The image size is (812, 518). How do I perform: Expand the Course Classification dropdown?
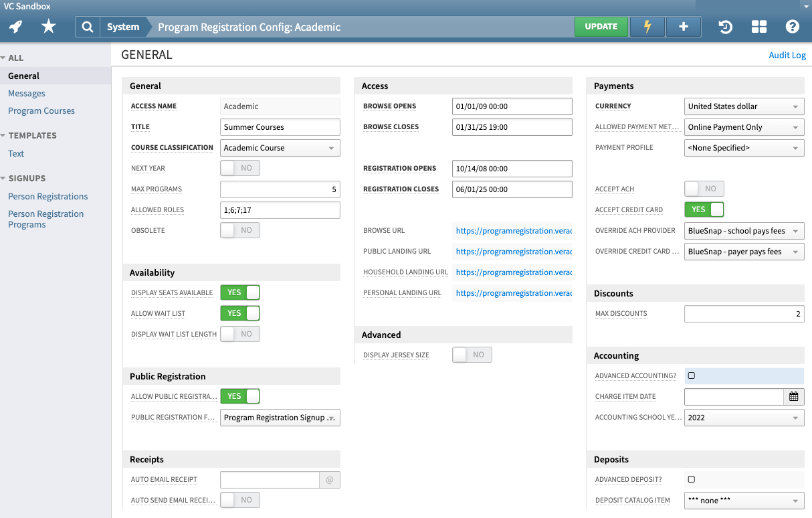click(x=280, y=148)
